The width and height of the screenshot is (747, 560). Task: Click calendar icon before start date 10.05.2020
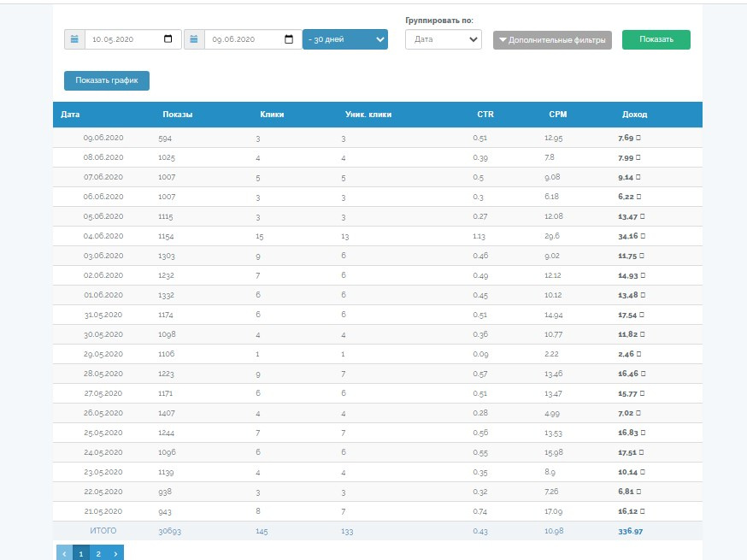[x=74, y=39]
